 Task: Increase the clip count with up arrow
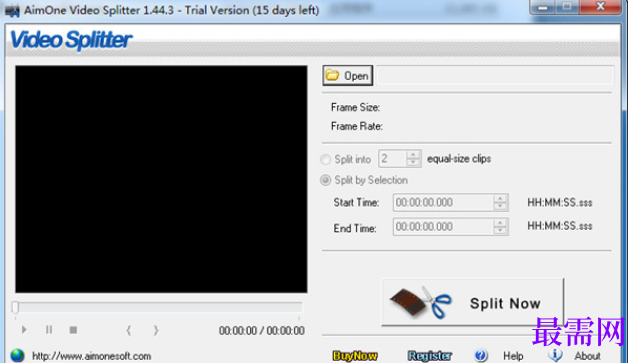pos(413,155)
